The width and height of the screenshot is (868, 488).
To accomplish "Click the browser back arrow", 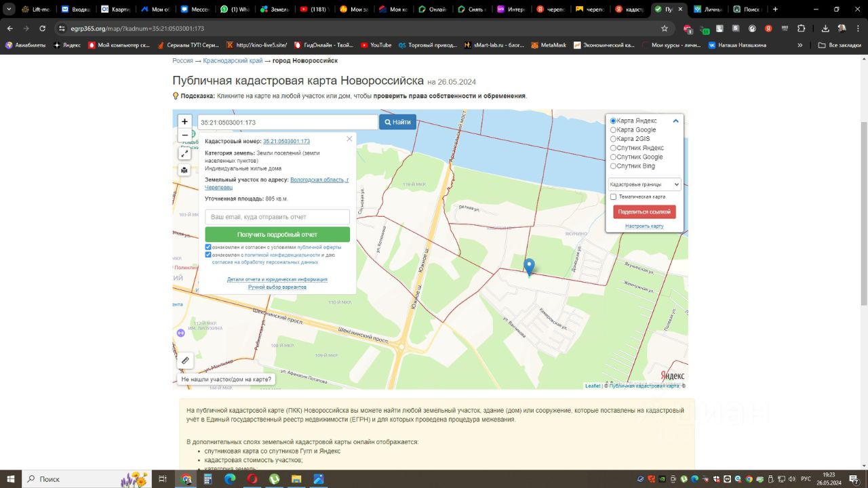I will click(x=9, y=28).
